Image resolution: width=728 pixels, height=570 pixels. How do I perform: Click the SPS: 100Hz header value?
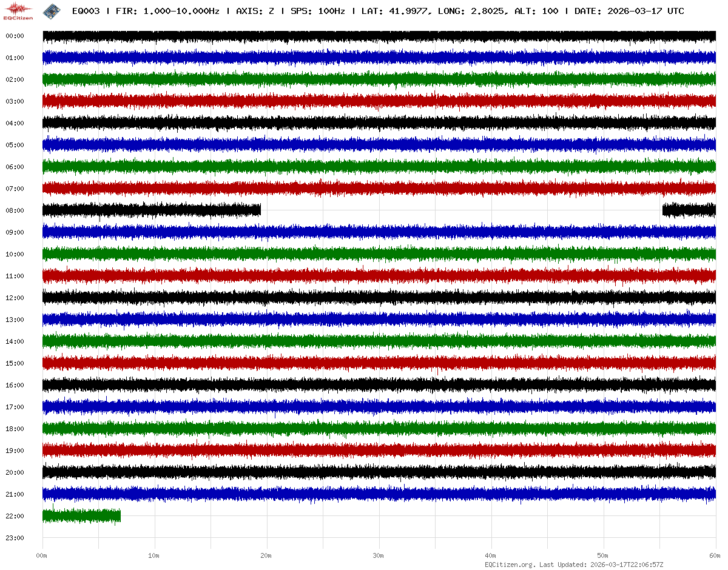pyautogui.click(x=318, y=12)
